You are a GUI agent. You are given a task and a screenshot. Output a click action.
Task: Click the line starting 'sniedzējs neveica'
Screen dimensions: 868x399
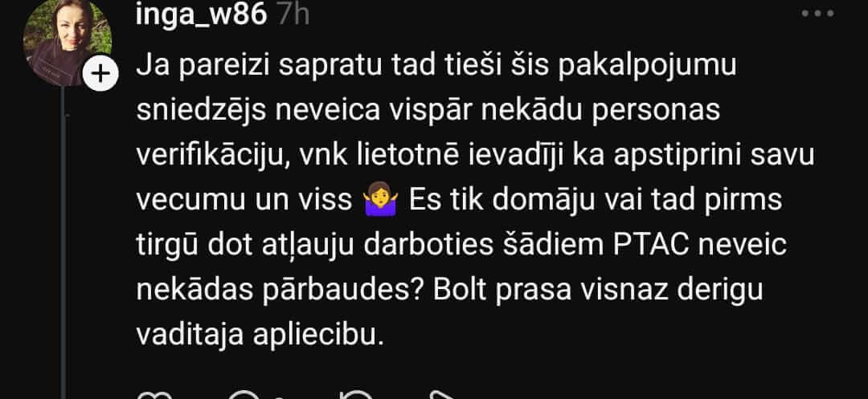tap(428, 111)
